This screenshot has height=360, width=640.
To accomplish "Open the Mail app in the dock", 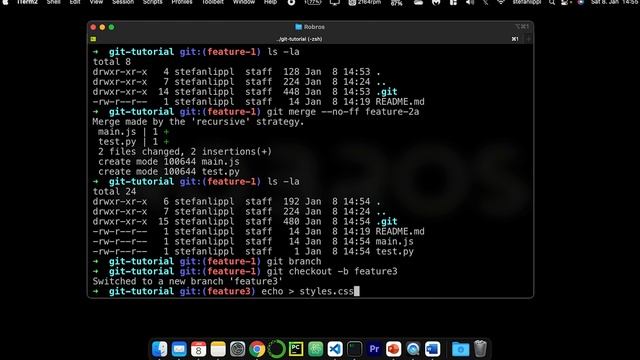I will coord(179,349).
